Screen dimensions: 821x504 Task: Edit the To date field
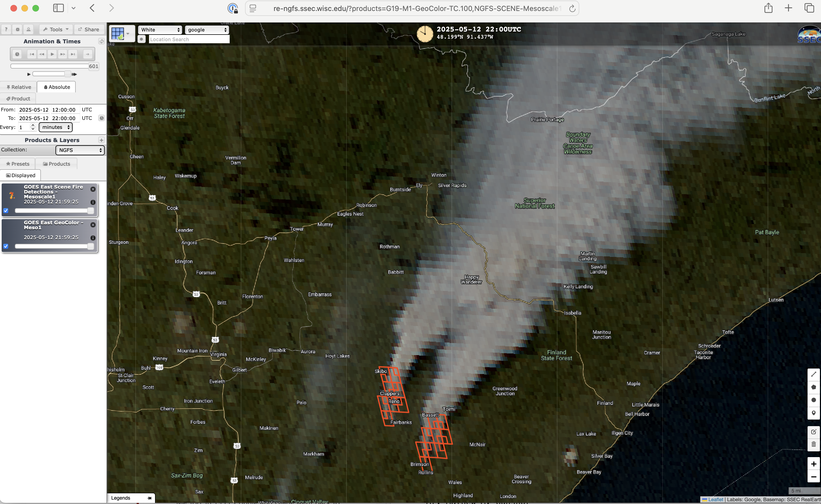[x=34, y=118]
